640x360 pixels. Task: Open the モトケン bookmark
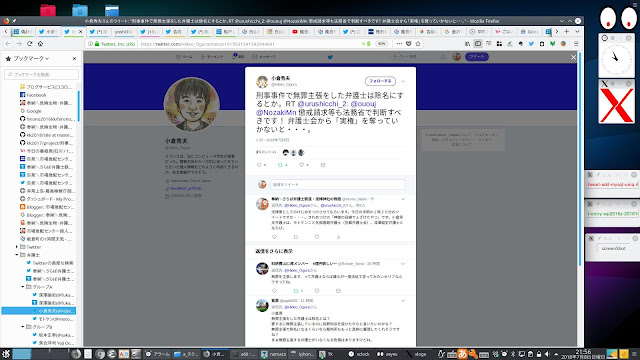53,319
